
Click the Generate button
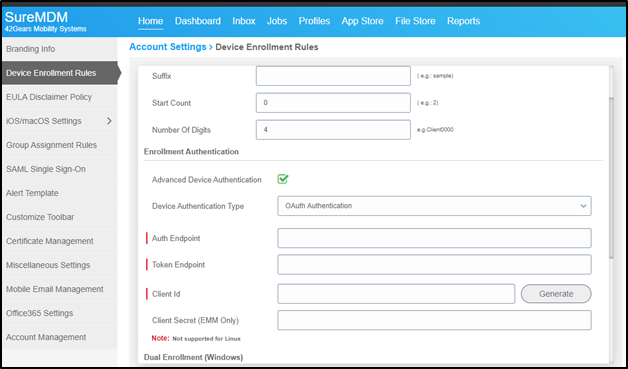point(556,294)
